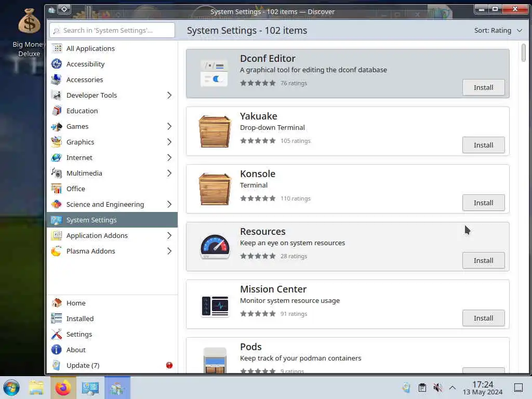This screenshot has height=399, width=532.
Task: Expand the Plasma Addons subcategories
Action: tap(169, 251)
